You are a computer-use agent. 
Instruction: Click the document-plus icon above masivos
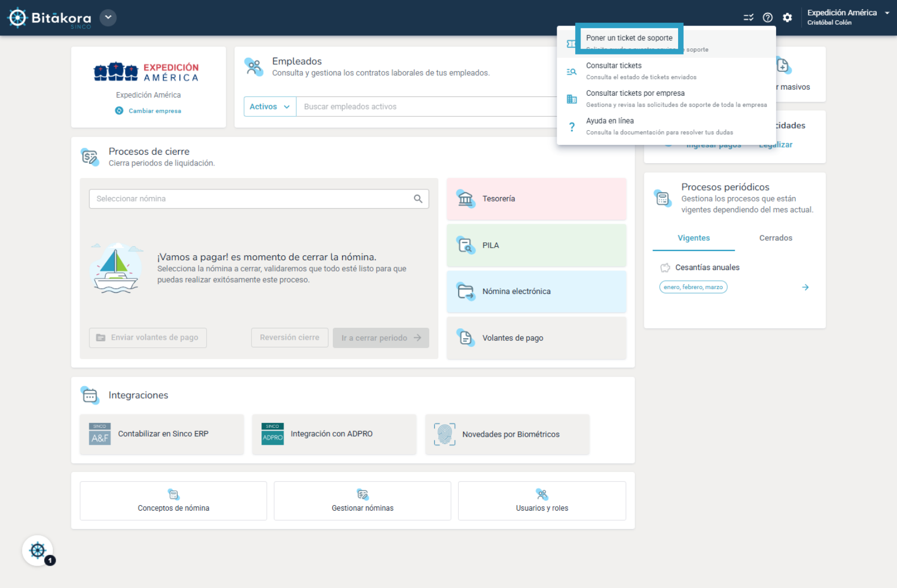tap(783, 66)
